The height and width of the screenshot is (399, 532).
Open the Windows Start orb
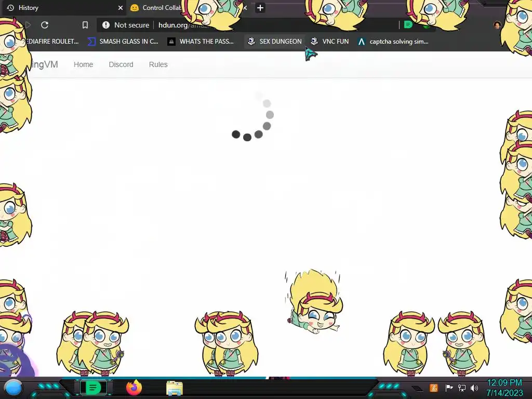pos(13,388)
